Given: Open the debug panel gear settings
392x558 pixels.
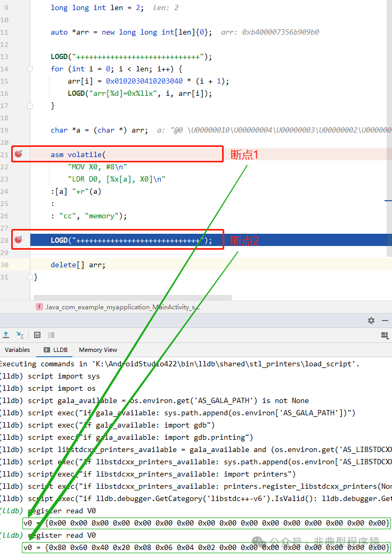Looking at the screenshot, I should 371,321.
